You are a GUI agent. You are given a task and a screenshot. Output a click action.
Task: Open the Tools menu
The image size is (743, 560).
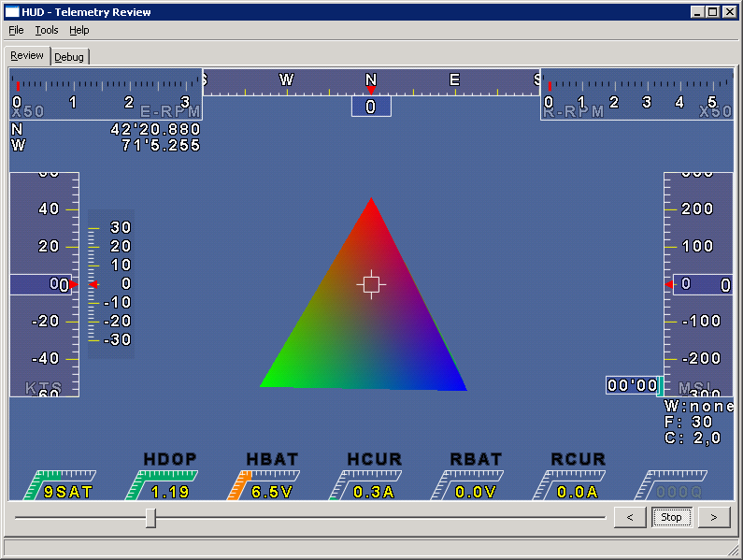click(47, 30)
